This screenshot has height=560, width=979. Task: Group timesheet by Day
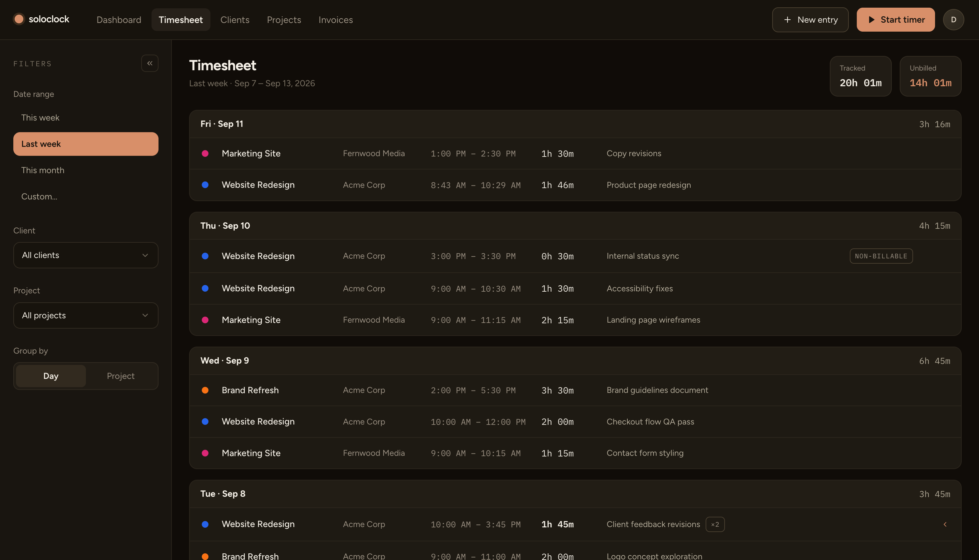[x=51, y=376]
